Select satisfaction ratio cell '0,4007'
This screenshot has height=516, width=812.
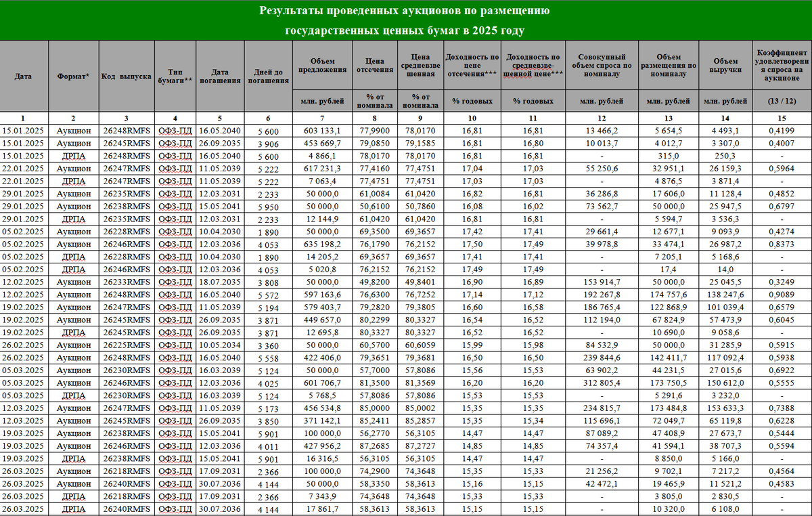781,143
